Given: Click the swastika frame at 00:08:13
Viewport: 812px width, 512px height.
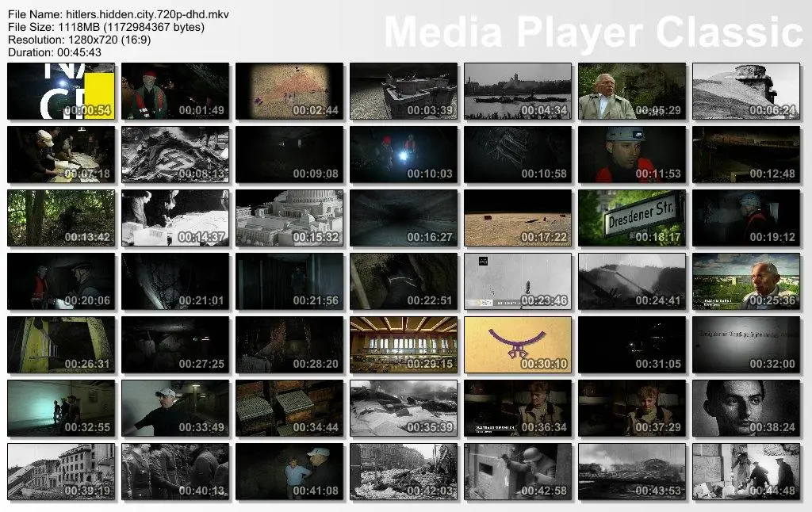Looking at the screenshot, I should click(175, 155).
